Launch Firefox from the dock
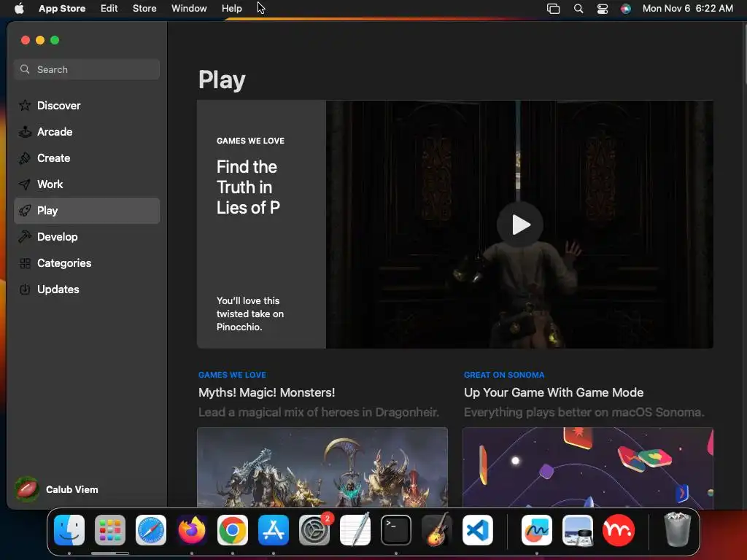This screenshot has width=747, height=560. (192, 530)
